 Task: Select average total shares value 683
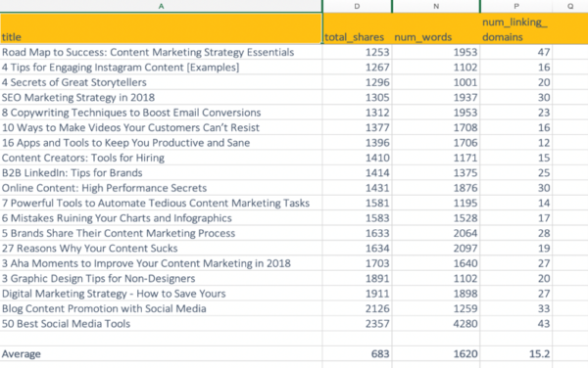pyautogui.click(x=357, y=353)
